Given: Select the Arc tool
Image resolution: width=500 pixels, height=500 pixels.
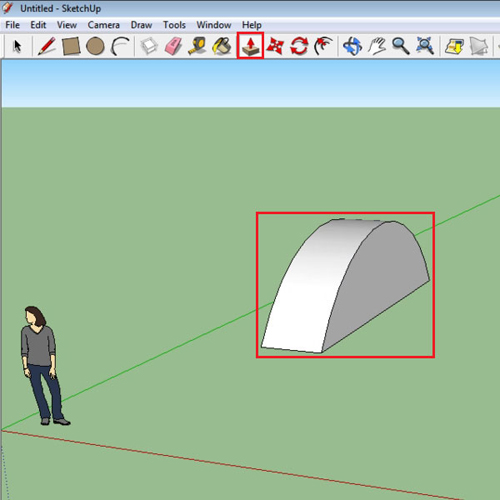Looking at the screenshot, I should pyautogui.click(x=120, y=46).
